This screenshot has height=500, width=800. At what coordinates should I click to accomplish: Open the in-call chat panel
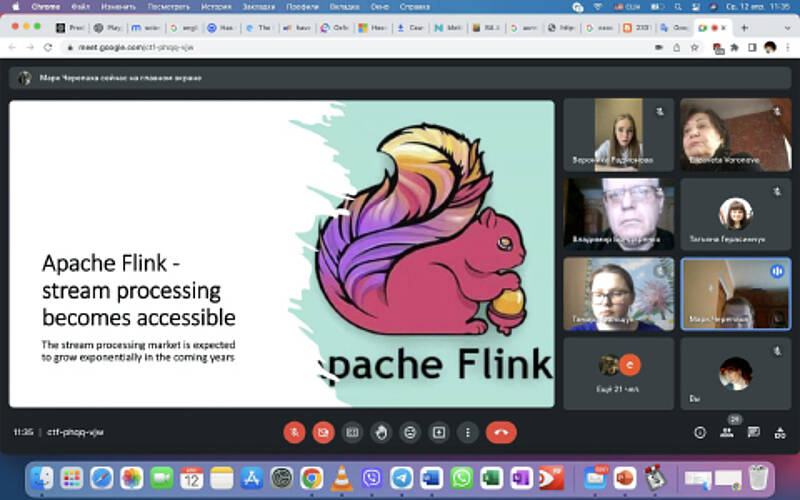tap(753, 433)
